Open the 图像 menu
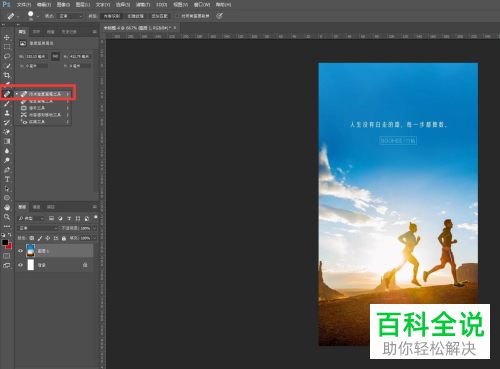 (63, 5)
